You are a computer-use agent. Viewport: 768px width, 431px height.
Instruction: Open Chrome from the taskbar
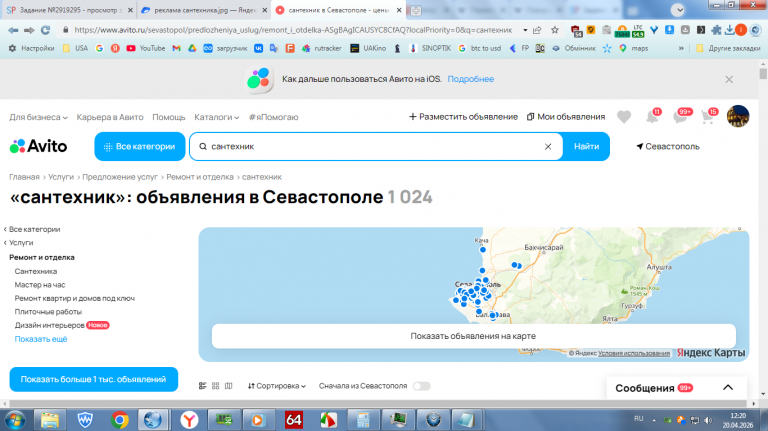click(x=119, y=420)
